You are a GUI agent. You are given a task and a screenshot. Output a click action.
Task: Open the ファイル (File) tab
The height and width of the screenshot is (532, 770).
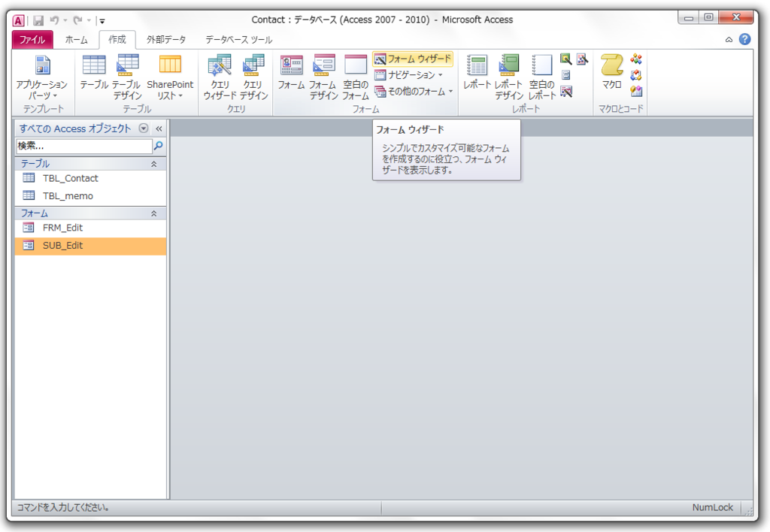click(32, 40)
